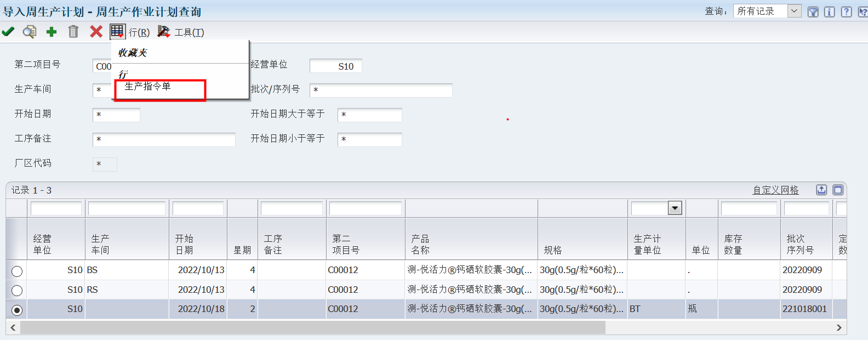Open the 生产计量单位 column filter dropdown
This screenshot has width=868, height=340.
(x=675, y=208)
